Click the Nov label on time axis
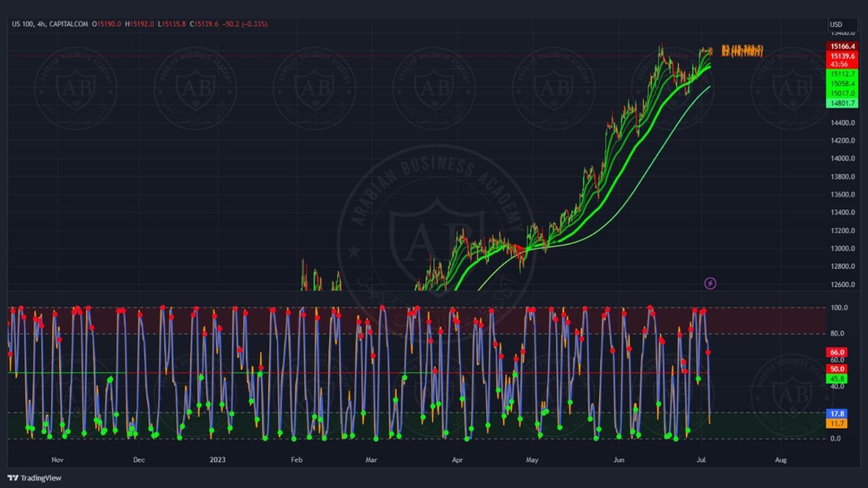 click(57, 460)
